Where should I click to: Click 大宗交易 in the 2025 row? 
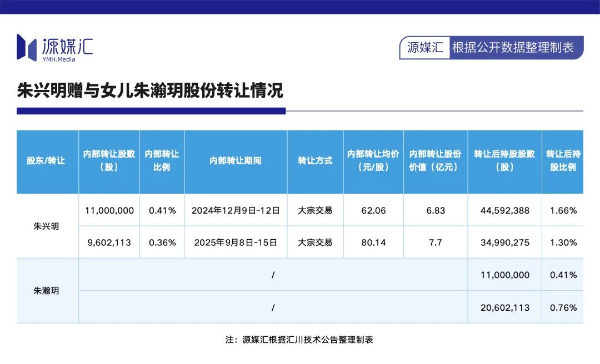[316, 242]
